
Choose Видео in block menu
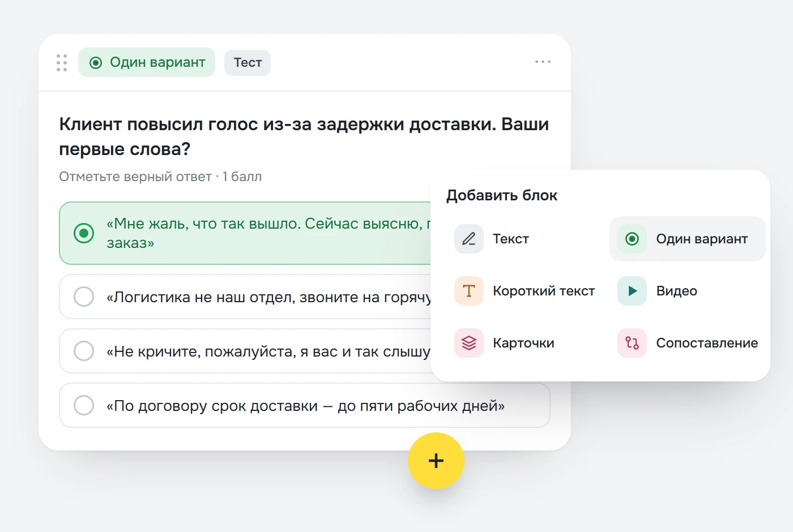tap(676, 291)
